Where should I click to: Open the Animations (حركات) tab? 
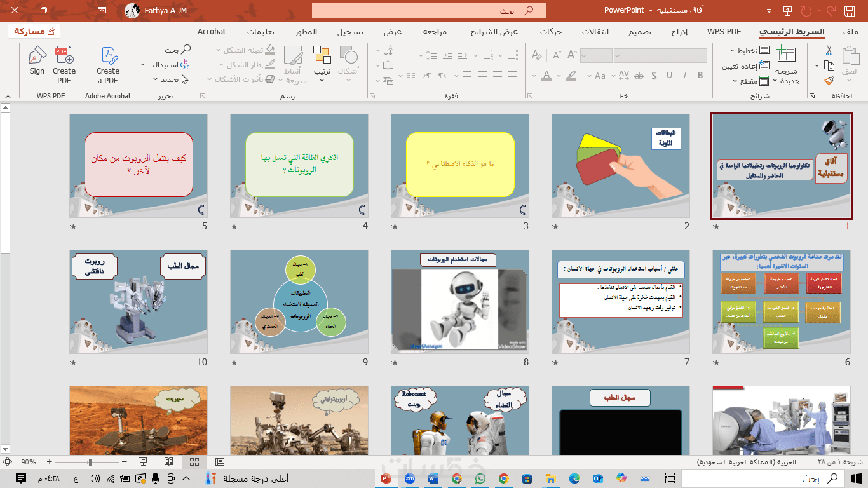pyautogui.click(x=551, y=32)
